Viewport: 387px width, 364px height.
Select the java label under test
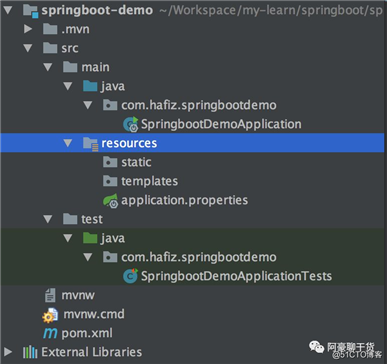coord(113,238)
